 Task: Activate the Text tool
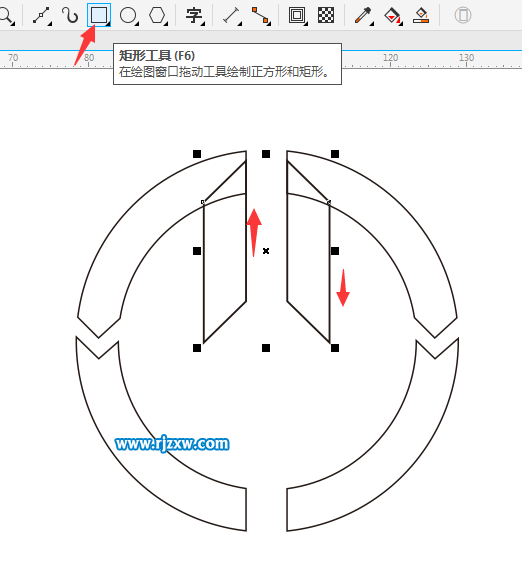194,15
